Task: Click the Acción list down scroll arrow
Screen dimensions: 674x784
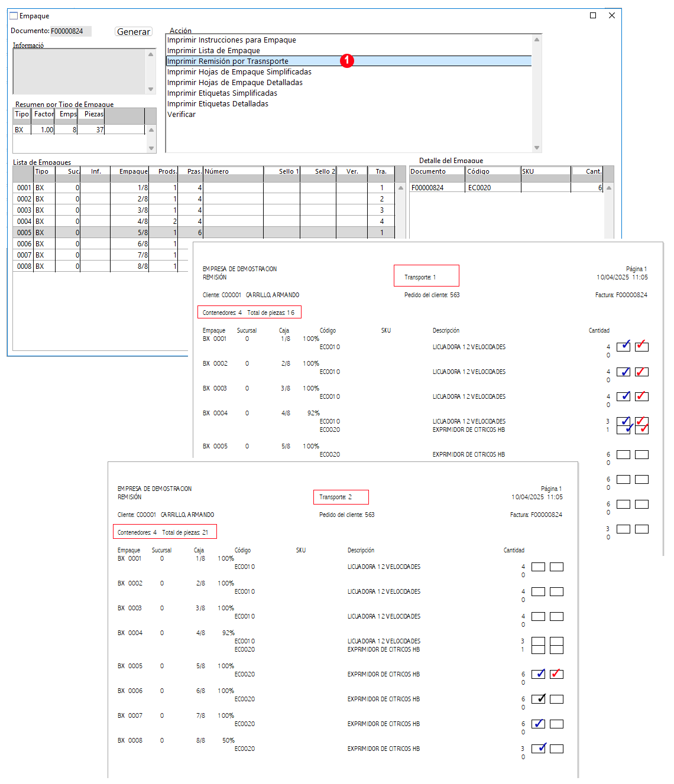Action: 537,148
